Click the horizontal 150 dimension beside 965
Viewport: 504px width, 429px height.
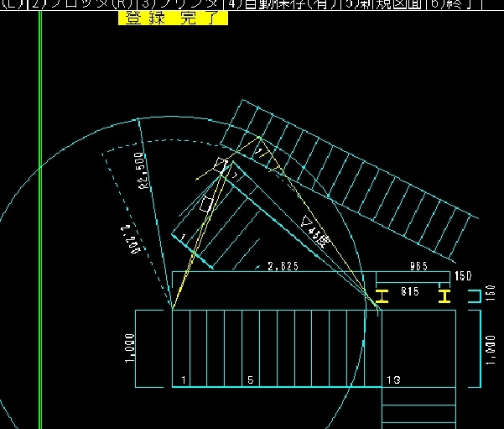click(x=464, y=276)
